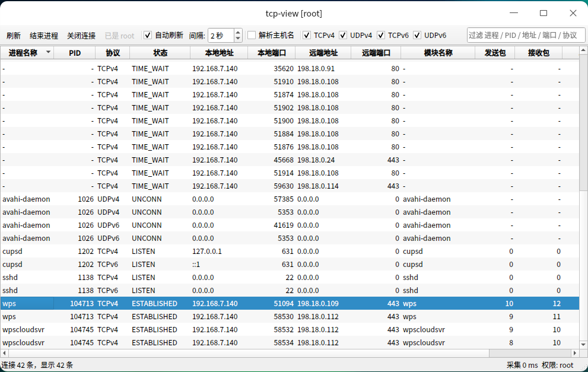Enable the 解析主机名 checkbox
588x372 pixels.
point(251,35)
